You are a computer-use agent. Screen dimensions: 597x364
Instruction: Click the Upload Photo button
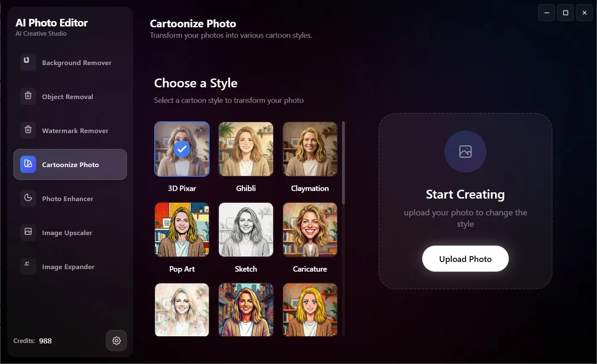pos(466,259)
